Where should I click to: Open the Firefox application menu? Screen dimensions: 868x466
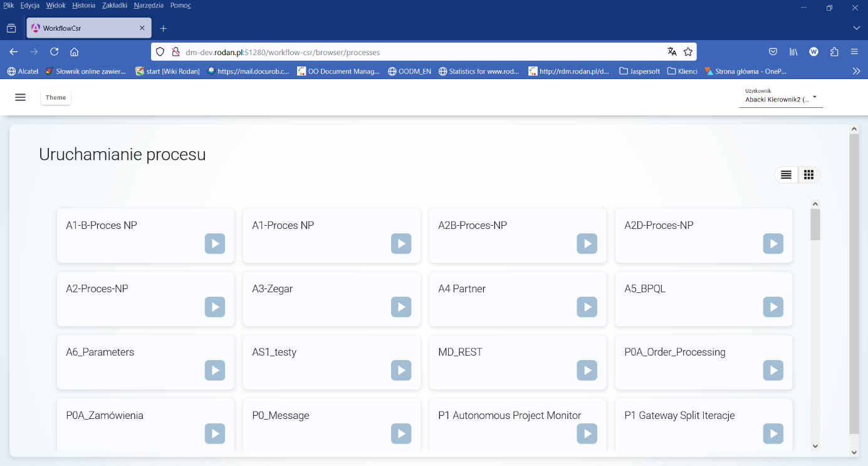854,52
